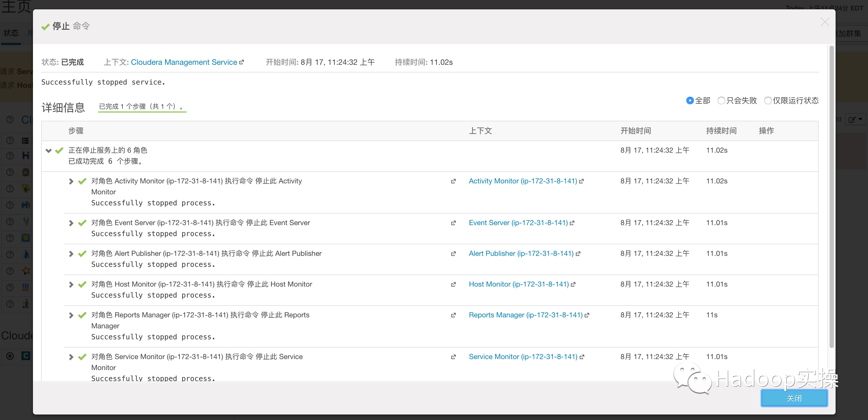Open Event Server step external link icon
This screenshot has width=868, height=420.
click(453, 223)
